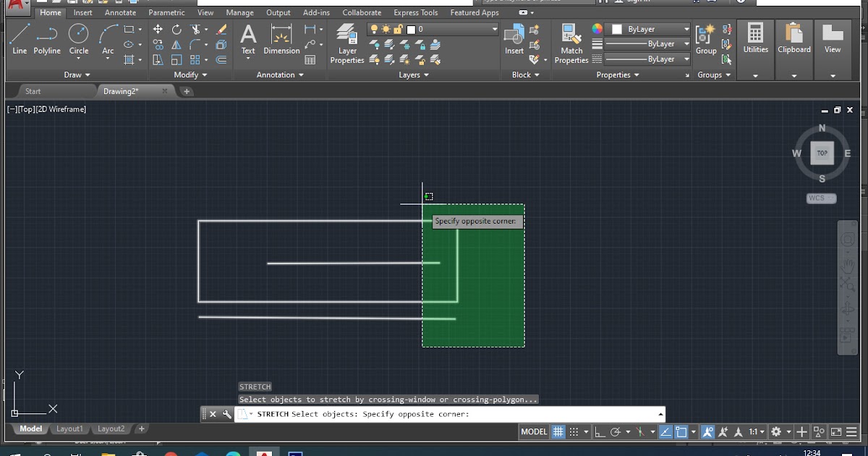This screenshot has height=456, width=868.
Task: Toggle grid display in status bar
Action: pyautogui.click(x=558, y=432)
